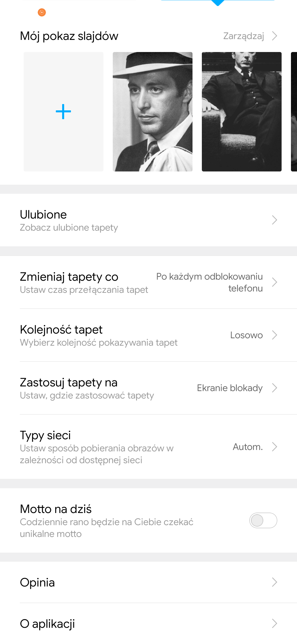The height and width of the screenshot is (644, 297).
Task: Open the chevron next to Zarządzaj
Action: [x=274, y=36]
